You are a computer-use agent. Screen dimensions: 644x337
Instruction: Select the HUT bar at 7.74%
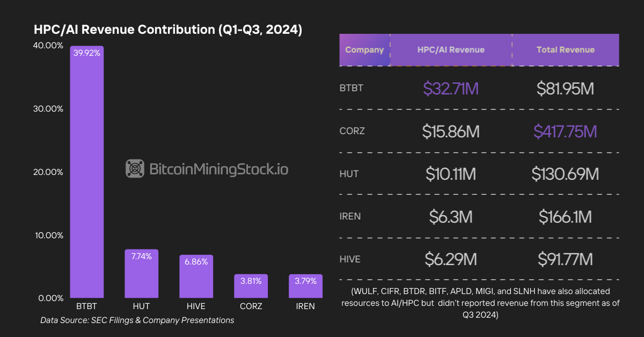click(x=141, y=274)
